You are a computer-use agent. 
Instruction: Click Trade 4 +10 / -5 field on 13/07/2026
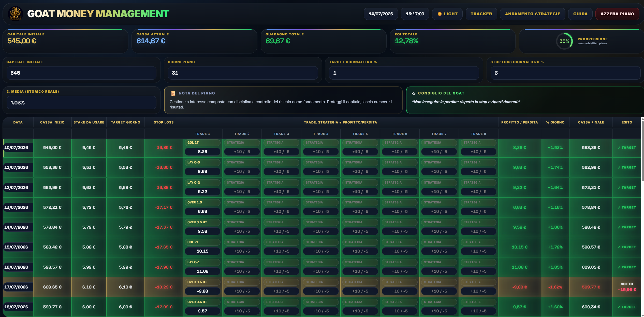pos(321,212)
